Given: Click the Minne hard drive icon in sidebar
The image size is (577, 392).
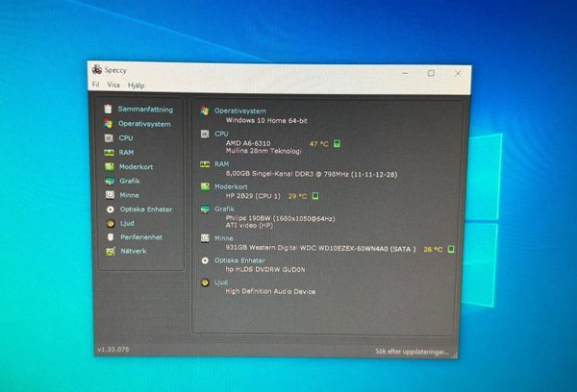Looking at the screenshot, I should [110, 195].
